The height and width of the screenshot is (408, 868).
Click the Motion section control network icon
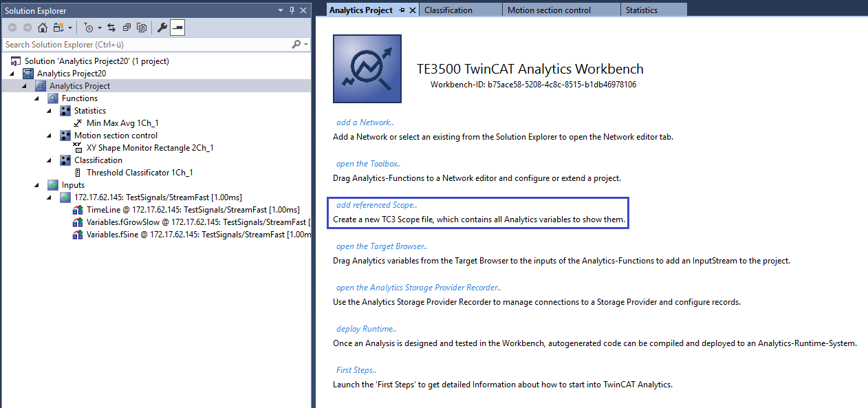[65, 136]
